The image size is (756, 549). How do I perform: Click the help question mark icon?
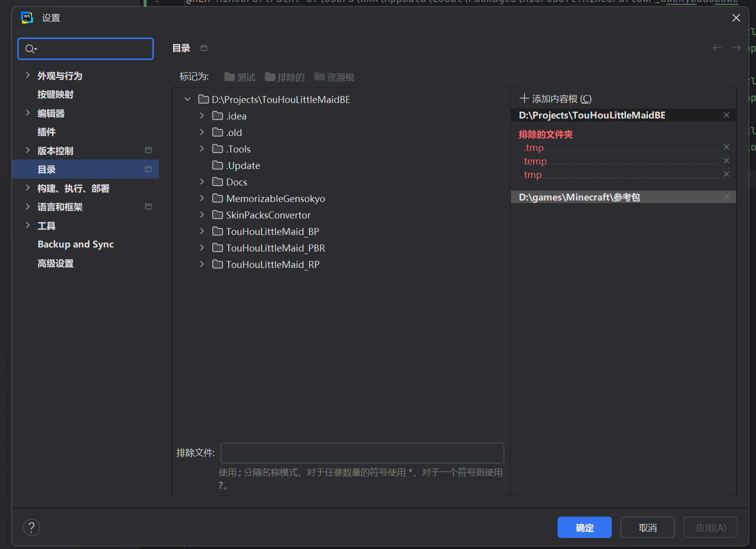click(32, 527)
